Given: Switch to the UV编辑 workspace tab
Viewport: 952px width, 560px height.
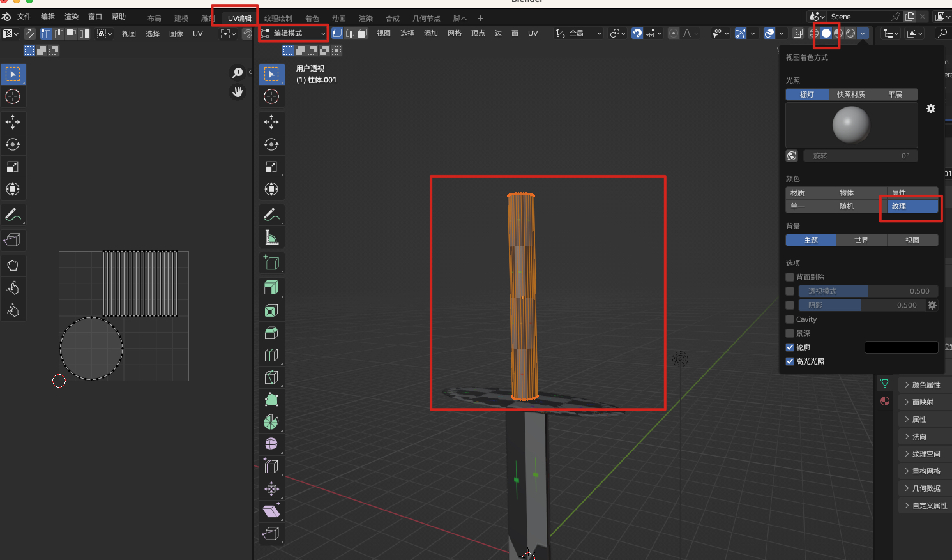Looking at the screenshot, I should tap(239, 19).
